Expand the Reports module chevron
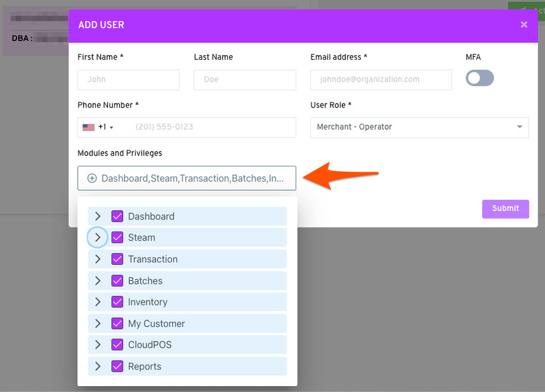 coord(98,366)
